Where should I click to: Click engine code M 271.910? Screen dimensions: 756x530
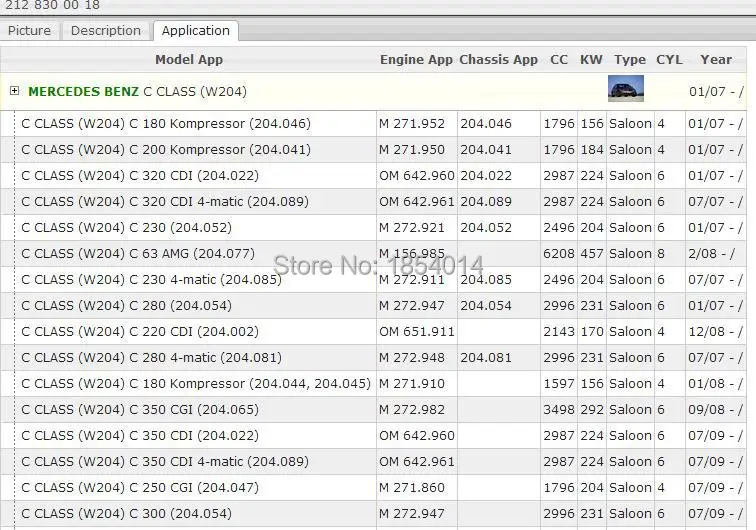click(412, 384)
